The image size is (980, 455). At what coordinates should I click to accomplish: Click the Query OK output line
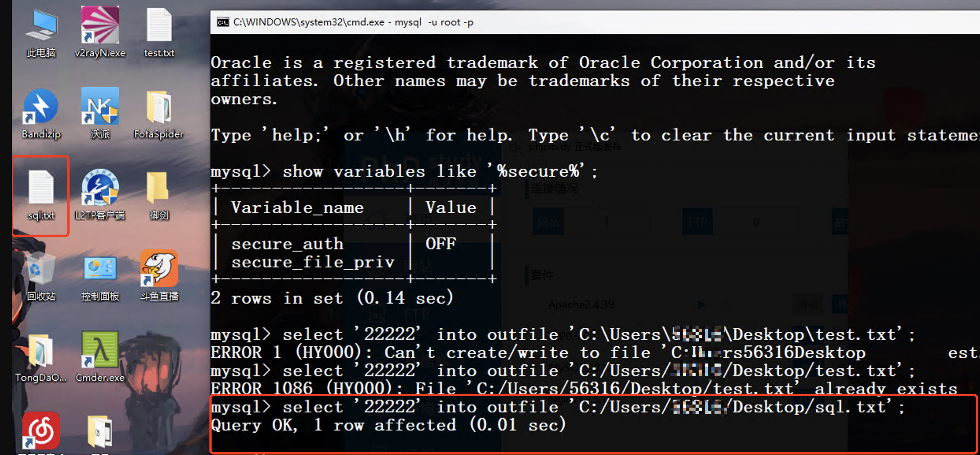(388, 425)
